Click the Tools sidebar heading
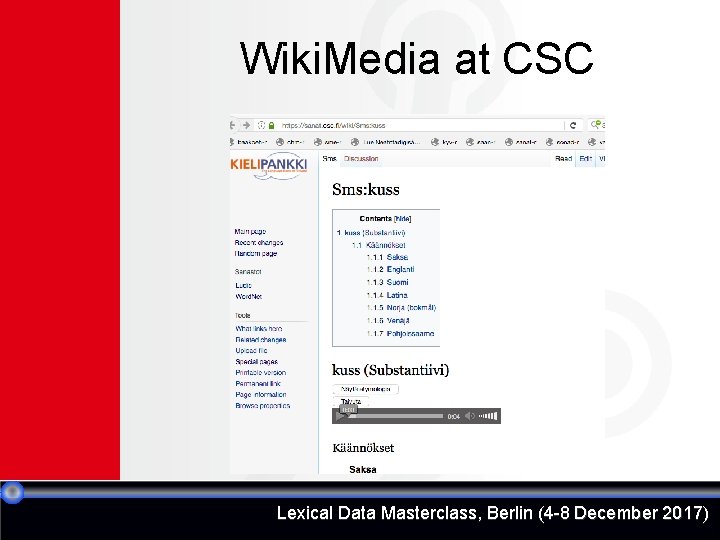Image resolution: width=720 pixels, height=540 pixels. click(x=242, y=315)
